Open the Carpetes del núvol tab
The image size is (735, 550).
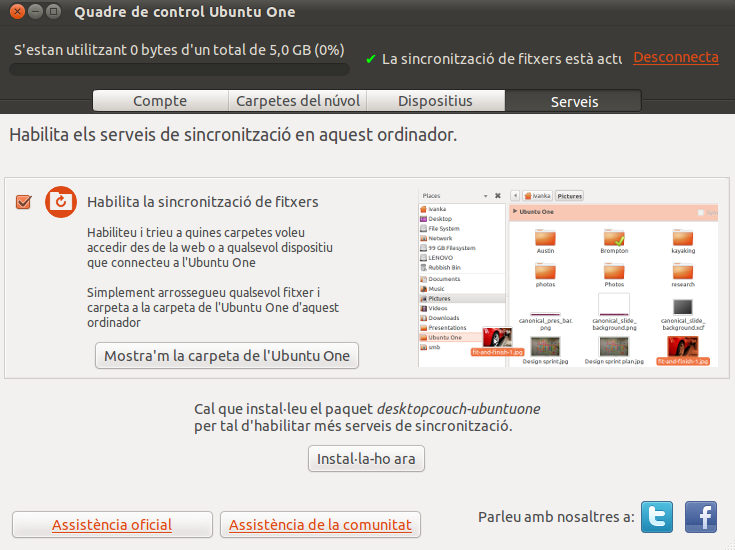pos(298,101)
